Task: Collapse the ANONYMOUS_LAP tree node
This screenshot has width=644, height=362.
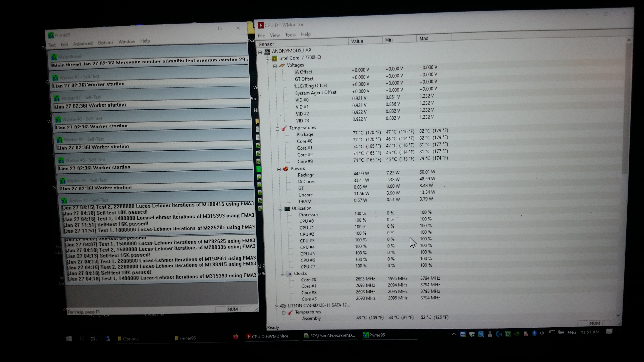Action: [260, 52]
